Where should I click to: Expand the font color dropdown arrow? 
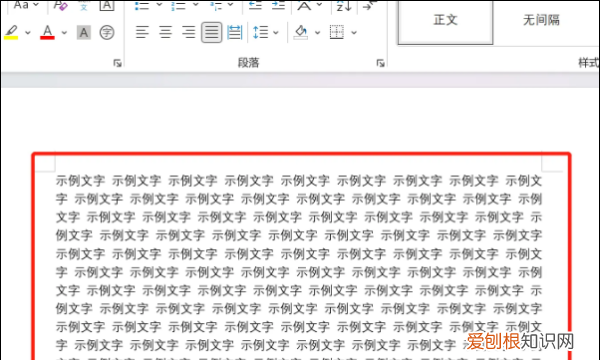point(64,33)
